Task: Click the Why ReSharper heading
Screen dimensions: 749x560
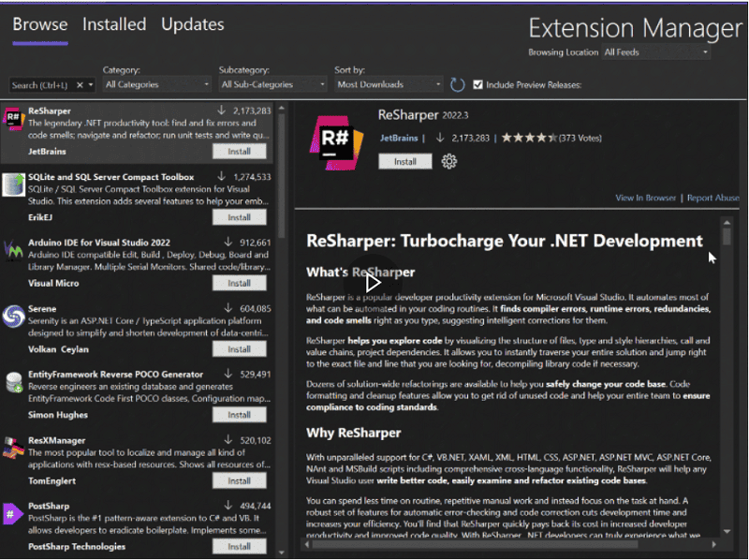Action: coord(354,433)
